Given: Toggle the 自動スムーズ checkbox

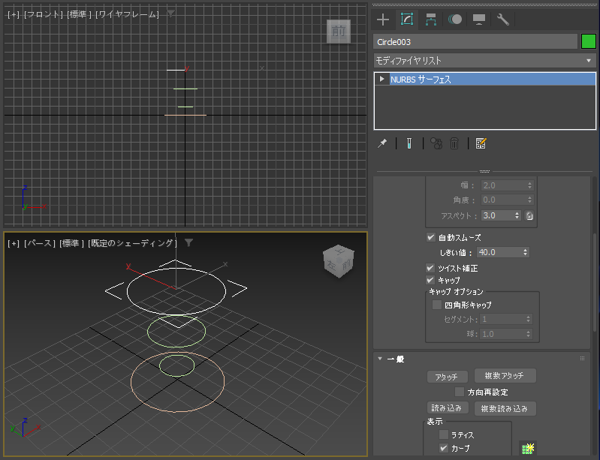Looking at the screenshot, I should (431, 237).
